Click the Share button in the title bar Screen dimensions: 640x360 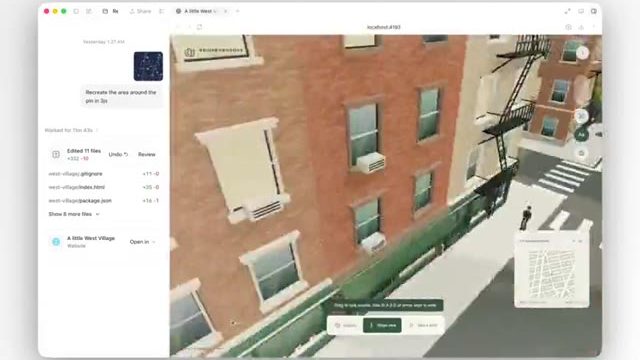140,11
